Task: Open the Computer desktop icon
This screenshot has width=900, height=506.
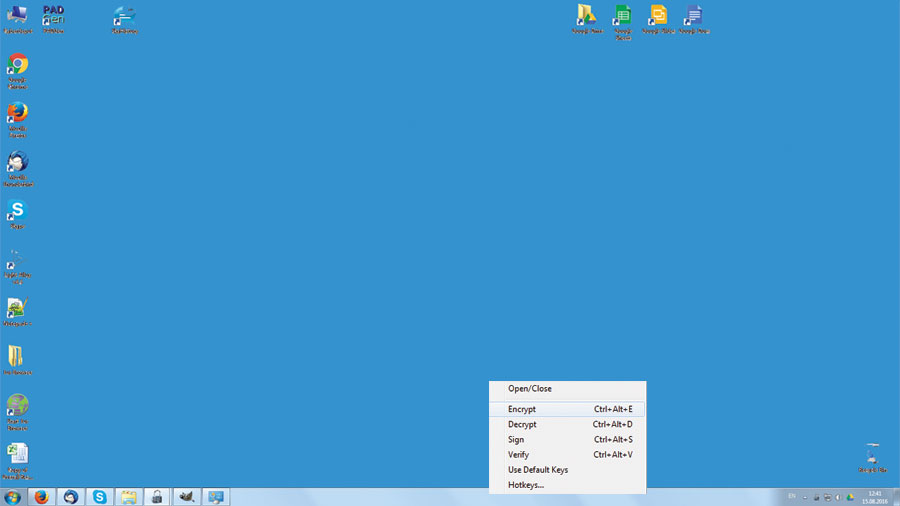Action: coord(17,19)
